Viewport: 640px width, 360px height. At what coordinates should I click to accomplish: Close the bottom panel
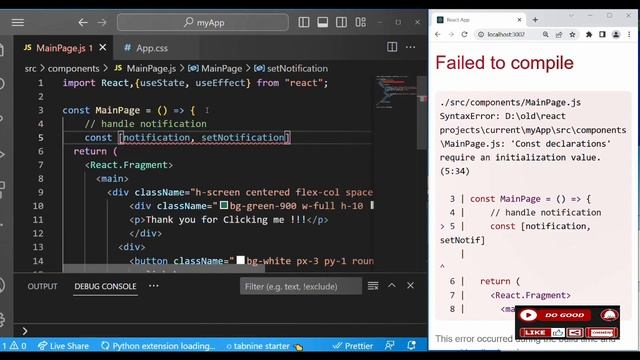pos(410,286)
